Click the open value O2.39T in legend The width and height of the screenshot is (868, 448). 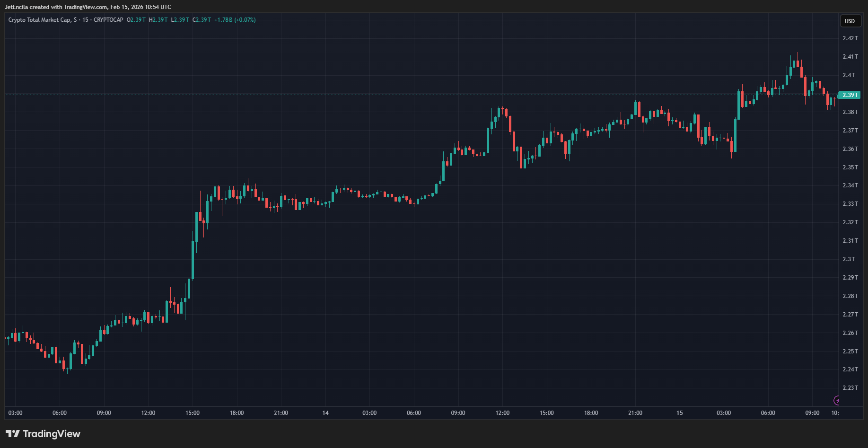coord(136,20)
